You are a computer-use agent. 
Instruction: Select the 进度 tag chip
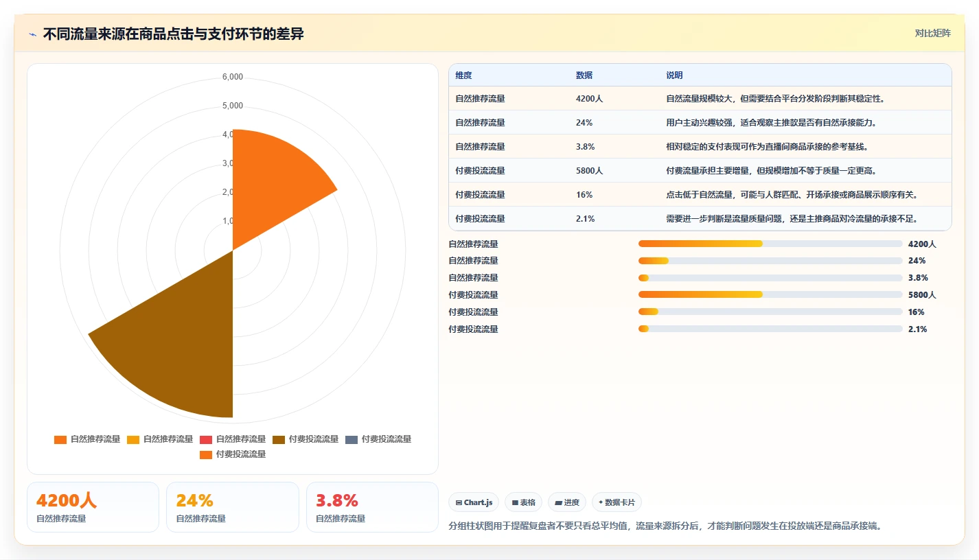click(567, 502)
